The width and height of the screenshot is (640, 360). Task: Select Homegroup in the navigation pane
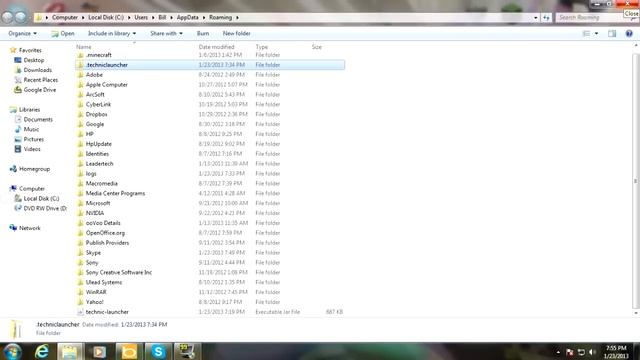pyautogui.click(x=30, y=169)
